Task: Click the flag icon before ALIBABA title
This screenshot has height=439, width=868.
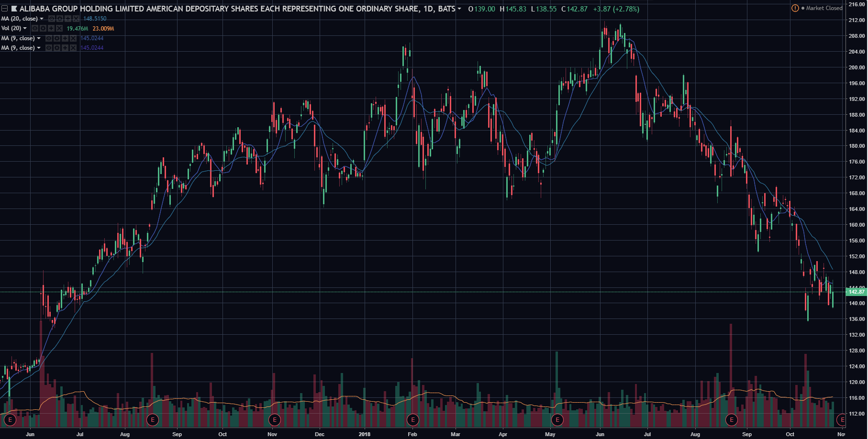Action: click(14, 9)
